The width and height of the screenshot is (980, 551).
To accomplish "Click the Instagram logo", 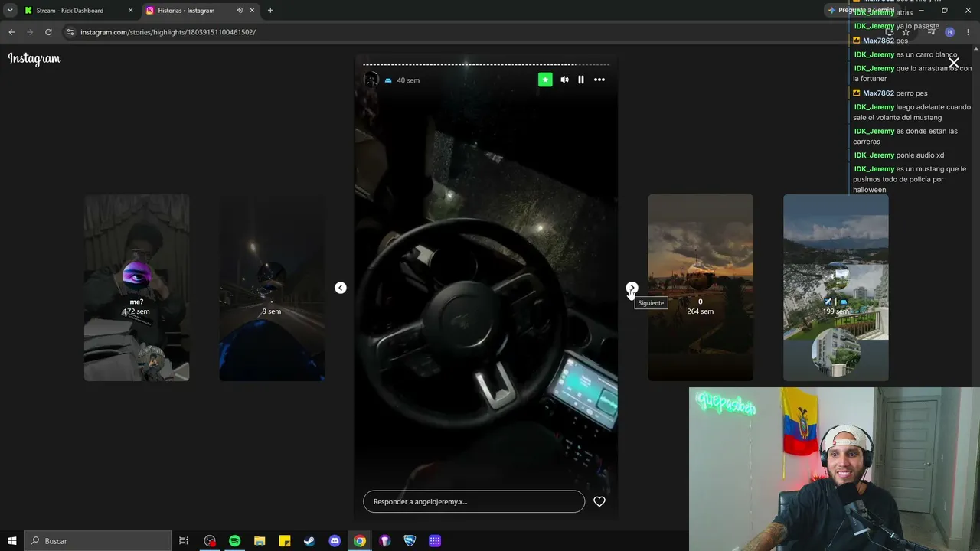I will (x=34, y=59).
